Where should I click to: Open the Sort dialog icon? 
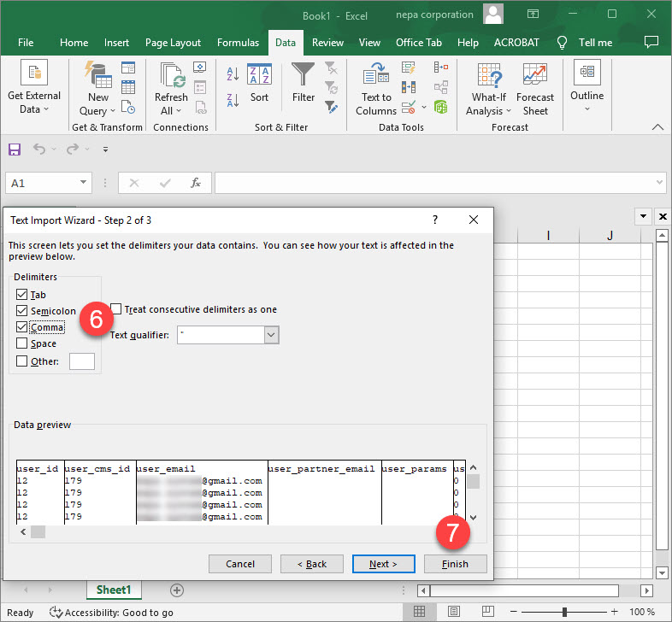[x=259, y=73]
